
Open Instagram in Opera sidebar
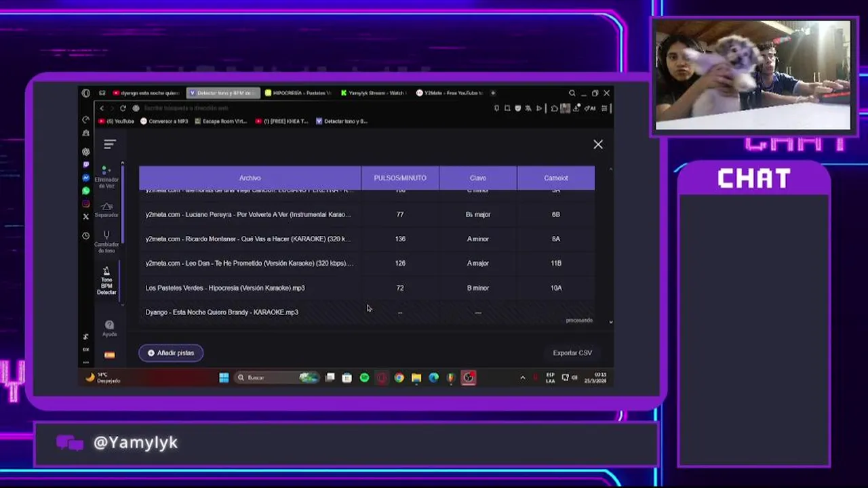pyautogui.click(x=85, y=203)
